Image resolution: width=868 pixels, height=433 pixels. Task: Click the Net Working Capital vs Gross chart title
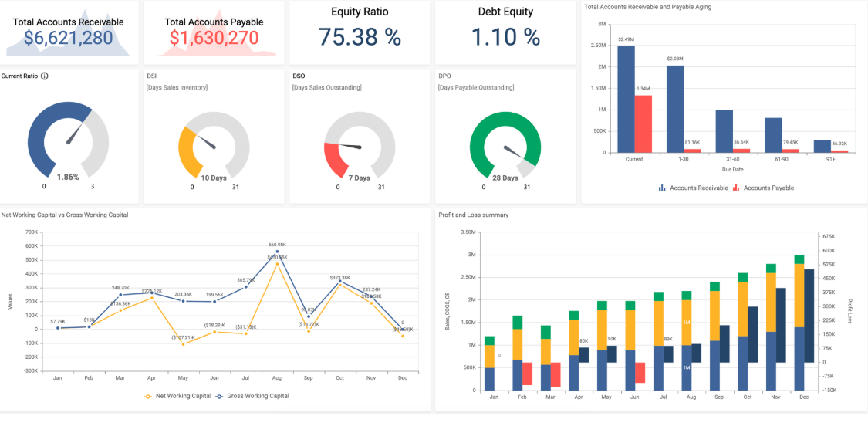coord(65,215)
